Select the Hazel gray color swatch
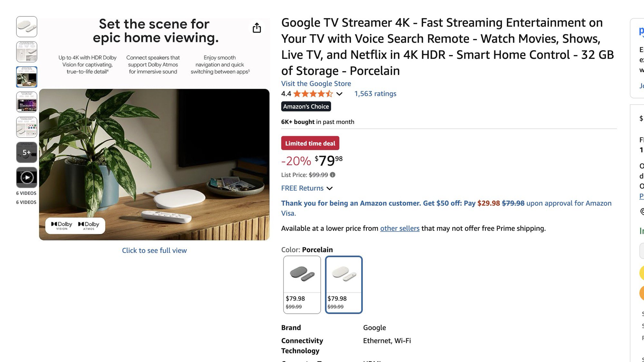644x362 pixels. pyautogui.click(x=302, y=284)
